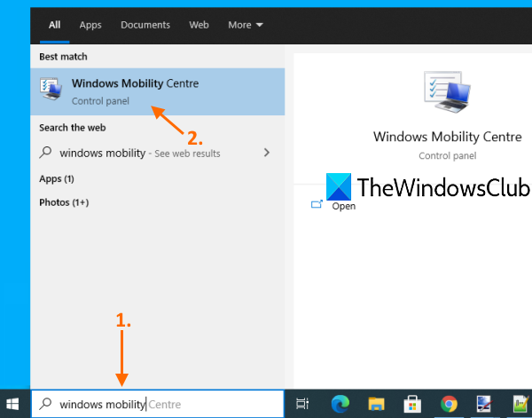Expand the Apps (1) results group
The width and height of the screenshot is (532, 418).
57,179
